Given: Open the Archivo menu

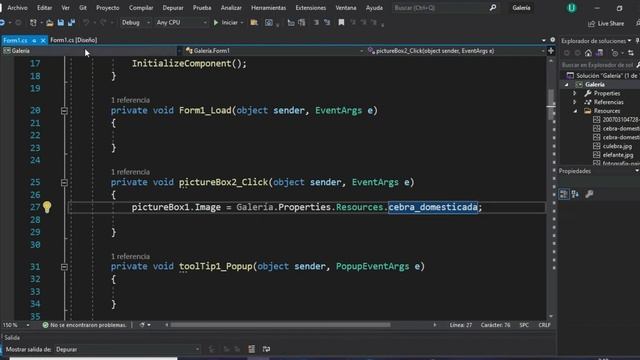Looking at the screenshot, I should click(17, 8).
